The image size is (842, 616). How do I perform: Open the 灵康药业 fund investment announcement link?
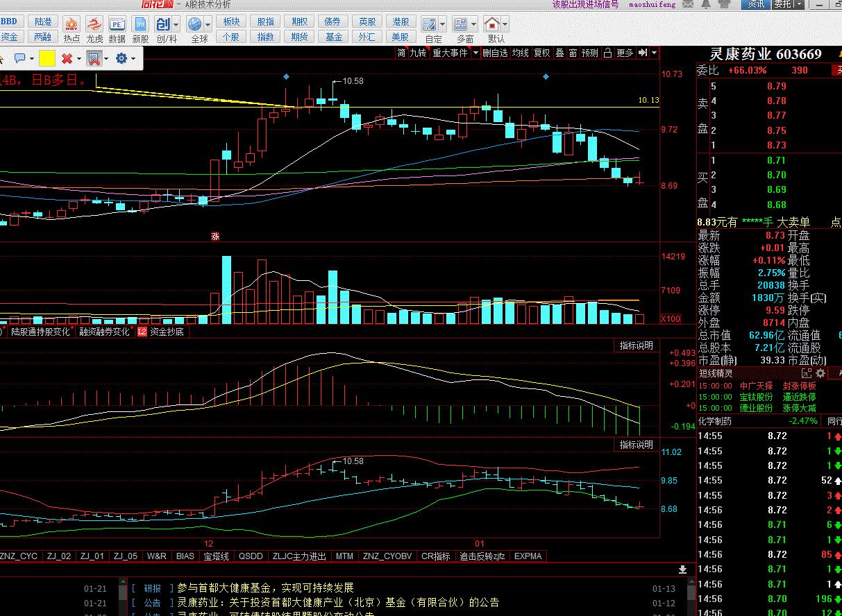(x=338, y=602)
